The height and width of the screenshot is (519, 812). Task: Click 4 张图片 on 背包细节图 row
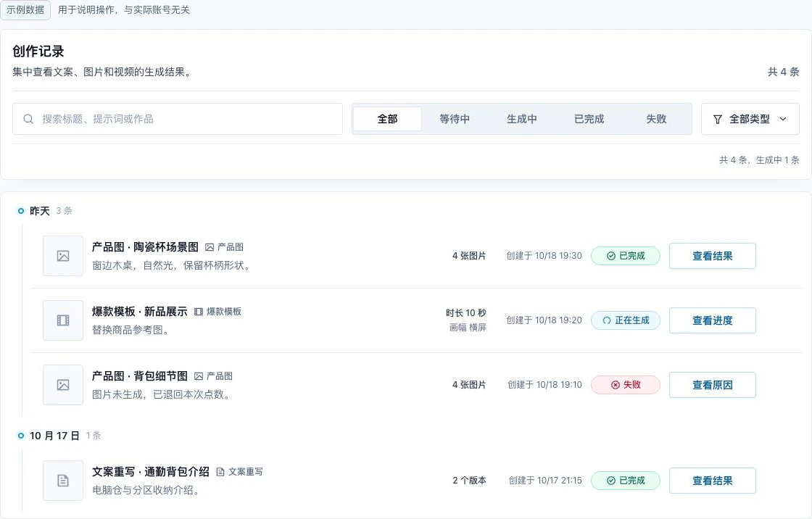point(469,385)
